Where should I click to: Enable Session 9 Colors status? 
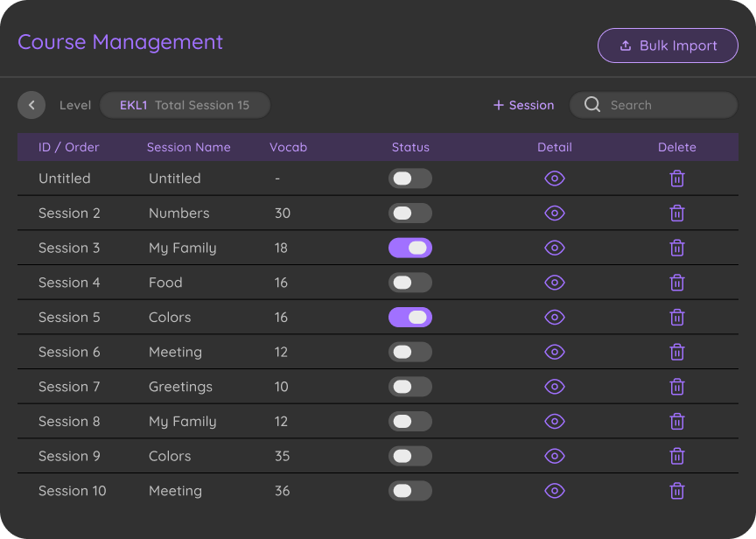[410, 456]
